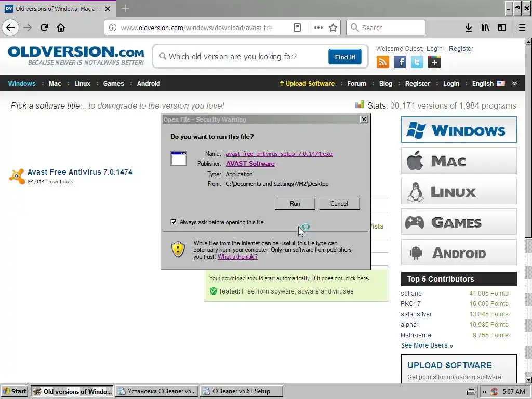This screenshot has width=532, height=399.
Task: Open the avast_free_antivirus_setup_7.0.1474.exe link
Action: (279, 154)
